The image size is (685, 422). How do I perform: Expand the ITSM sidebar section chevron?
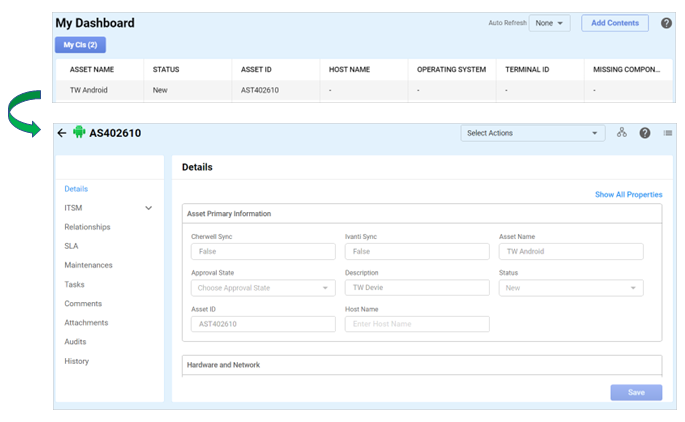click(x=149, y=208)
